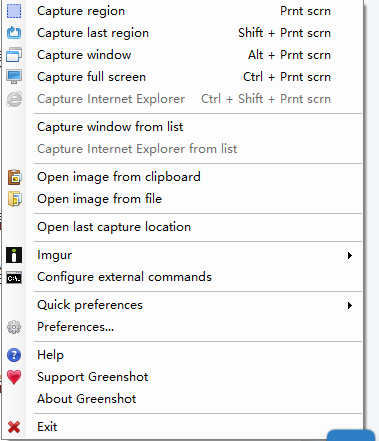This screenshot has width=379, height=441.
Task: Select Open image from file
Action: (x=183, y=199)
